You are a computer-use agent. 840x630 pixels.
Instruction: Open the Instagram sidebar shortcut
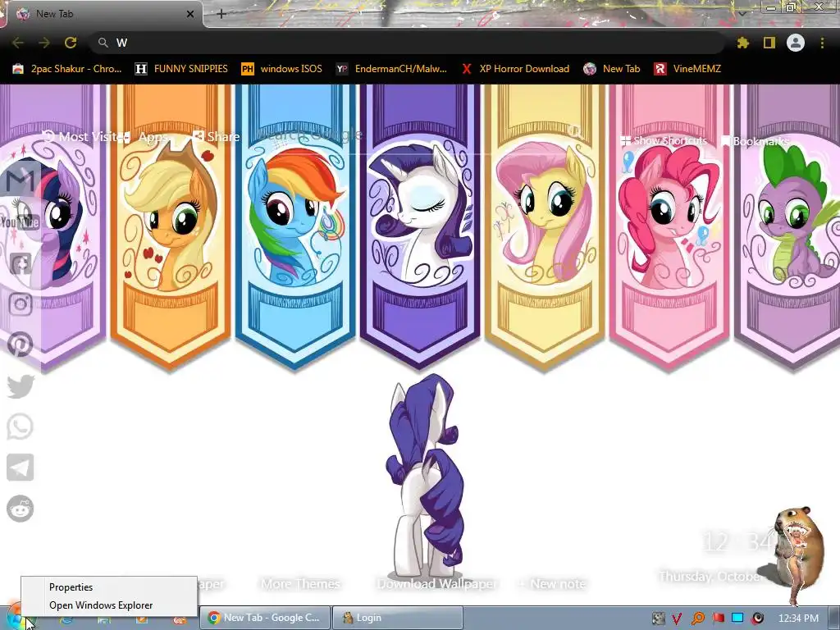(x=21, y=304)
